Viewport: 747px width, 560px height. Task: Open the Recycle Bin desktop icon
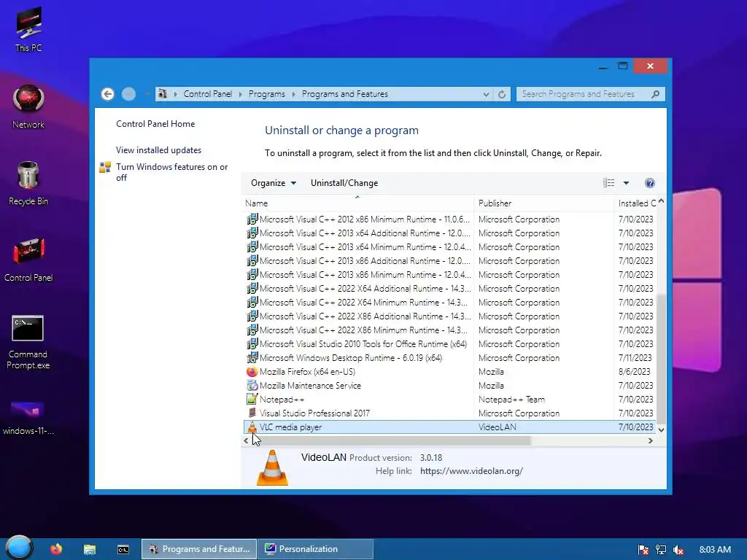coord(28,183)
